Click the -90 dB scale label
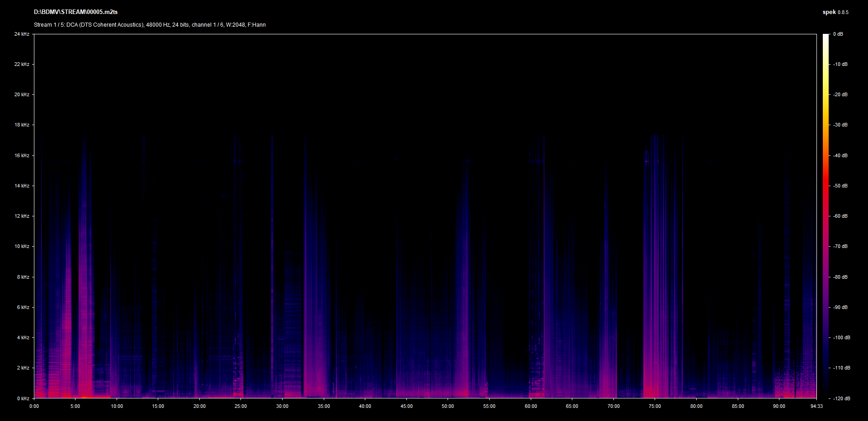The height and width of the screenshot is (421, 868). point(840,307)
